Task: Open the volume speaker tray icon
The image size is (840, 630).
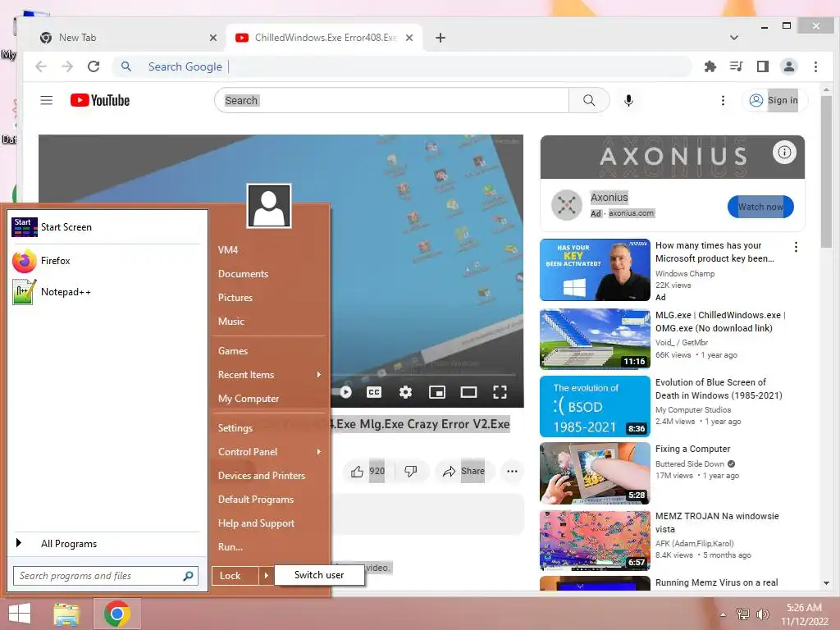Action: [762, 614]
